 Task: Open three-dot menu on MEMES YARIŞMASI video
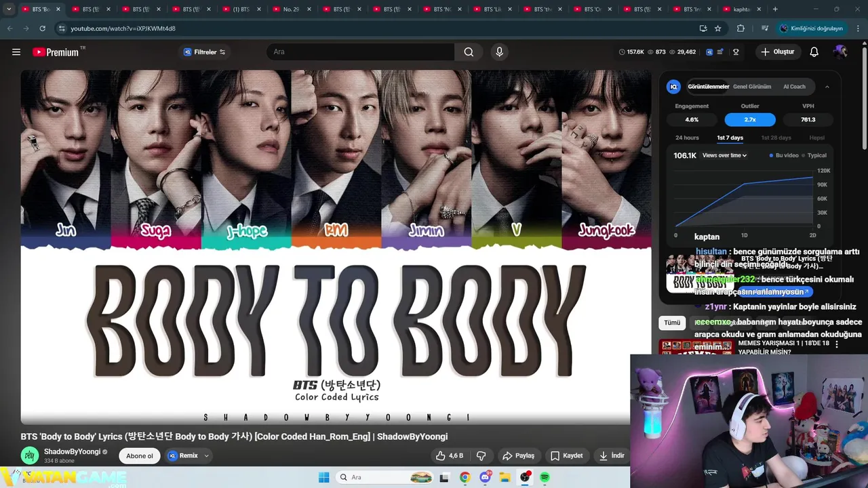(x=836, y=344)
